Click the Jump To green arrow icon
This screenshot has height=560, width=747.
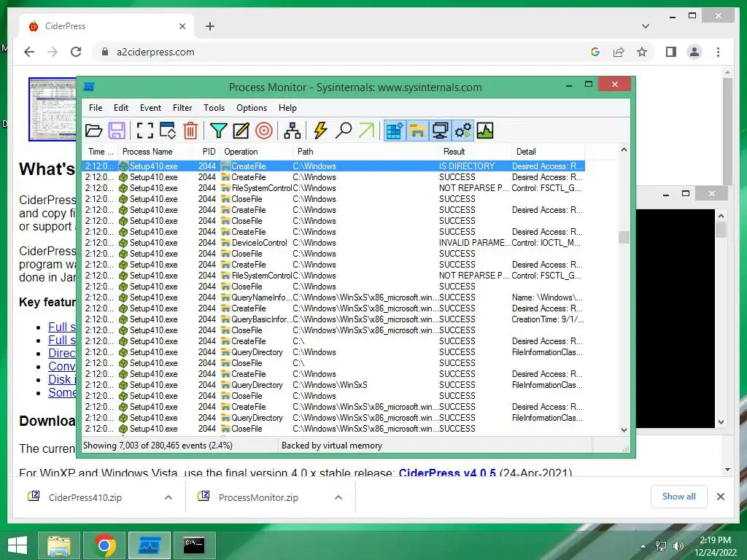[366, 131]
